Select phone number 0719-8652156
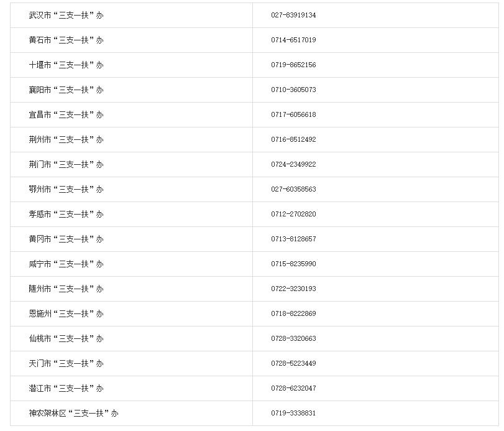The image size is (504, 431). coord(293,65)
